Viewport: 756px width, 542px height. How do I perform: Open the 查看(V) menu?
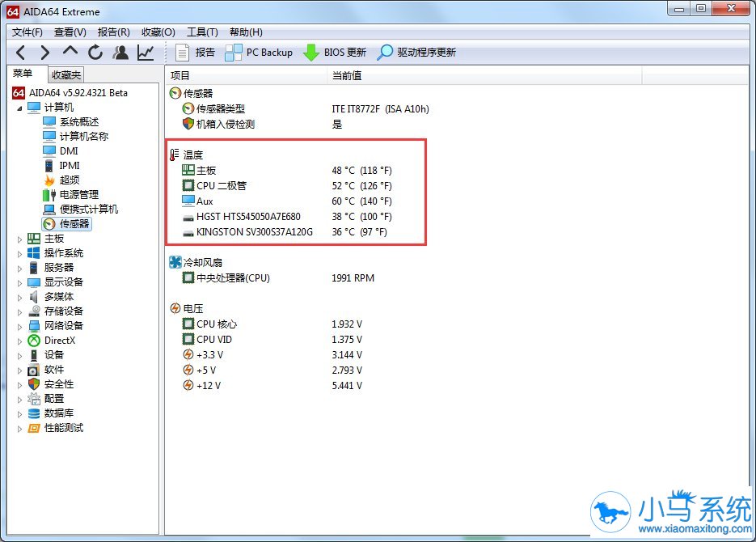[70, 32]
